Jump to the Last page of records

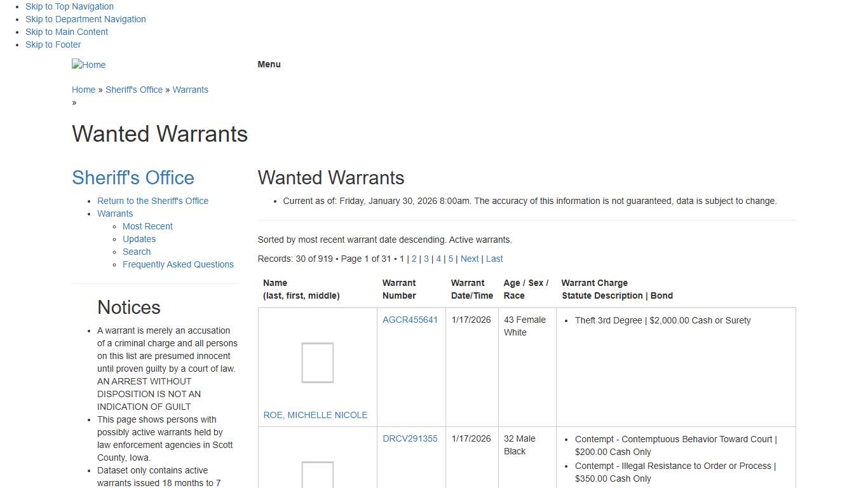click(494, 259)
